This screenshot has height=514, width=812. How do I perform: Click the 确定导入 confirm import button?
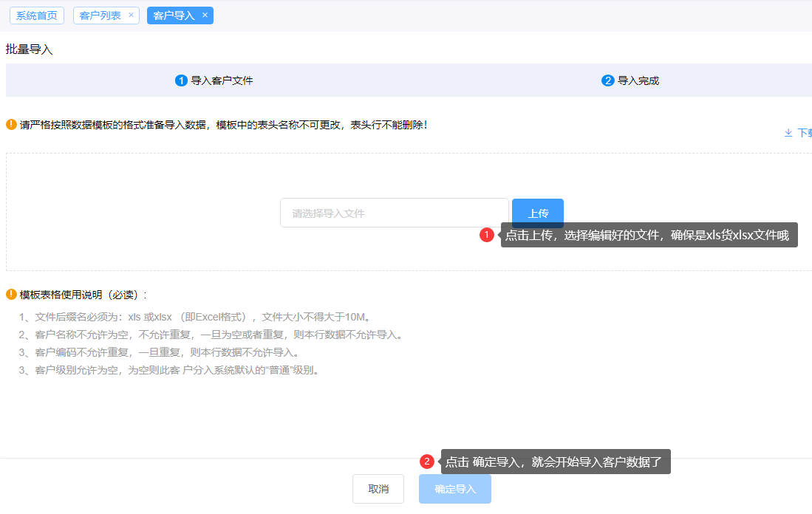pos(454,489)
